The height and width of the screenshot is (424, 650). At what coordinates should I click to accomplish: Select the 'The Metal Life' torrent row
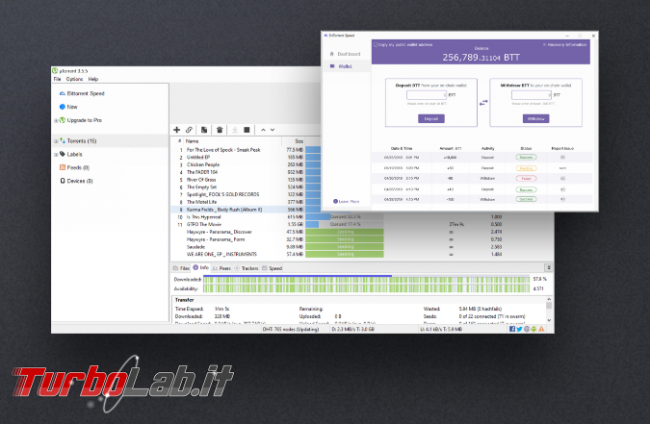[247, 202]
